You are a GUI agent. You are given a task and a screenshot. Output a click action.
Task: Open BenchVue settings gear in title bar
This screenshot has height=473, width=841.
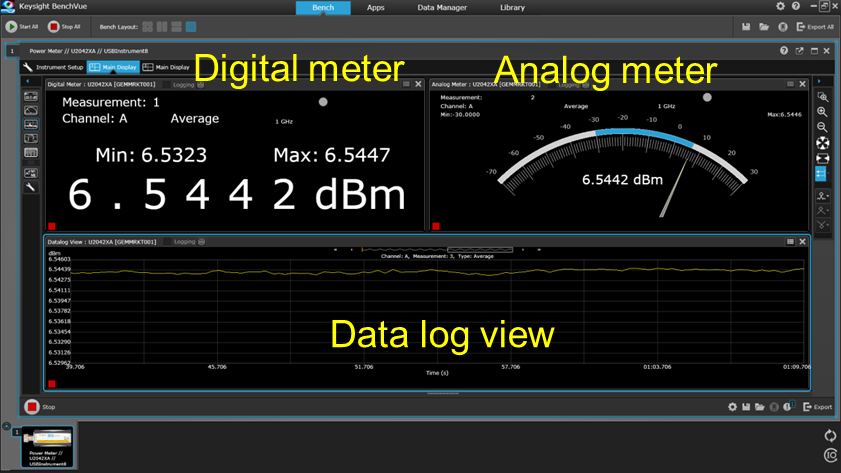(781, 7)
